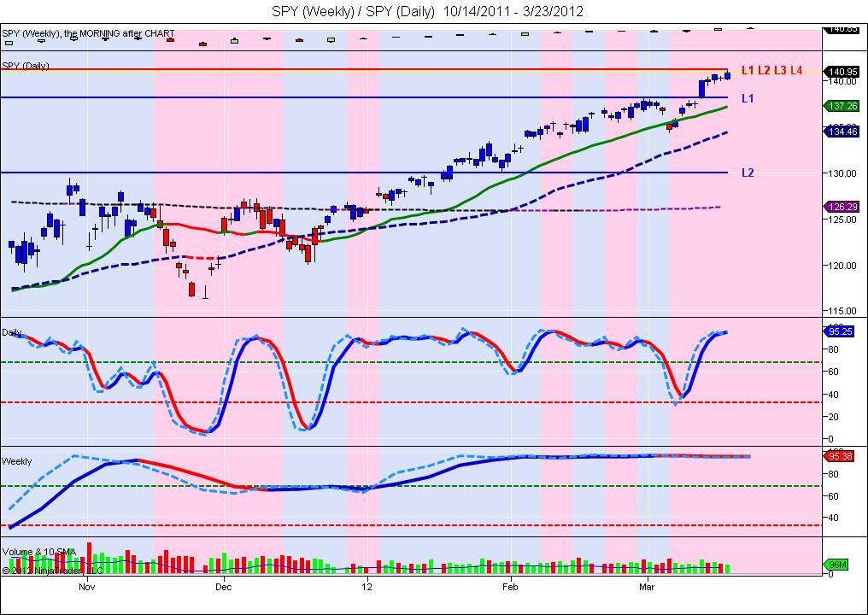Click the blue 'L2' level label
The width and height of the screenshot is (868, 615).
748,173
